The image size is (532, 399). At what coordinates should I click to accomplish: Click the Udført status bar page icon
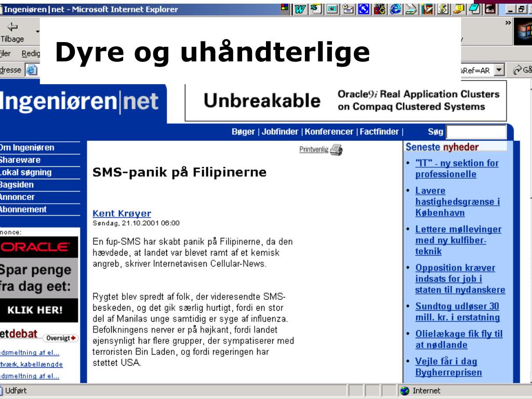tap(2, 391)
